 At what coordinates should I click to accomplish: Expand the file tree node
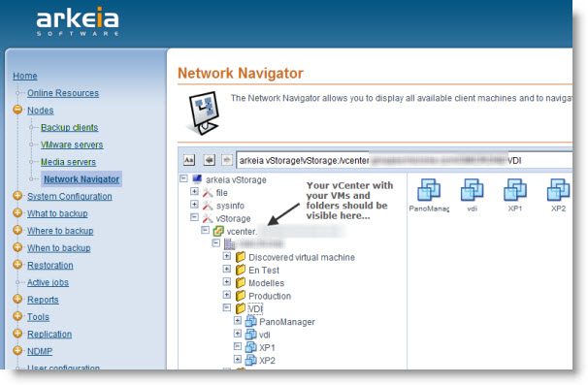tap(194, 192)
